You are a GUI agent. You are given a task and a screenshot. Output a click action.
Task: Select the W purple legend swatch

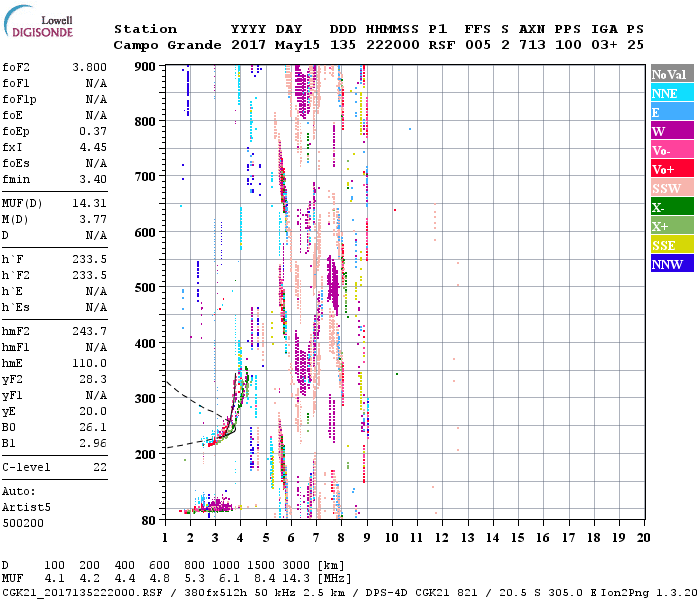[672, 131]
